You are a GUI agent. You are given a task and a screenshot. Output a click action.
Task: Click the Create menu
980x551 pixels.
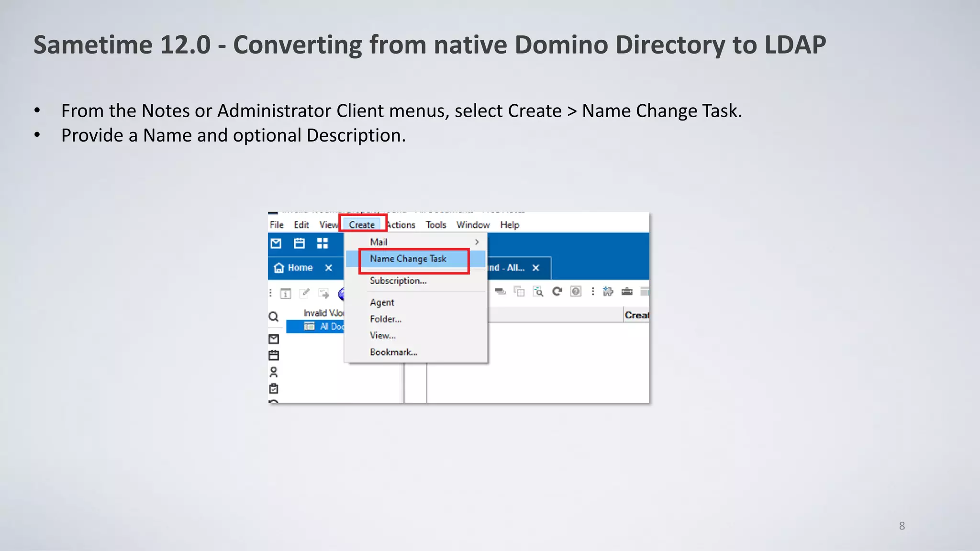362,225
